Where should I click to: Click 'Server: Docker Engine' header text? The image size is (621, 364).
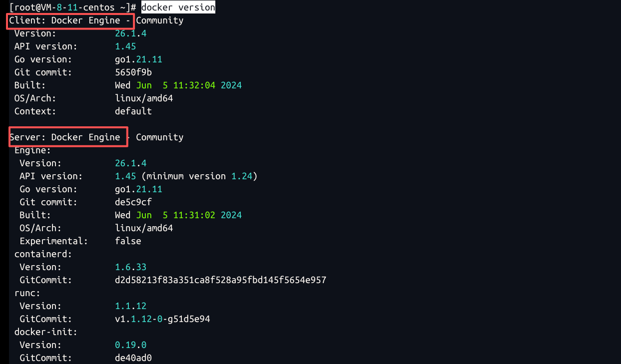pyautogui.click(x=64, y=137)
